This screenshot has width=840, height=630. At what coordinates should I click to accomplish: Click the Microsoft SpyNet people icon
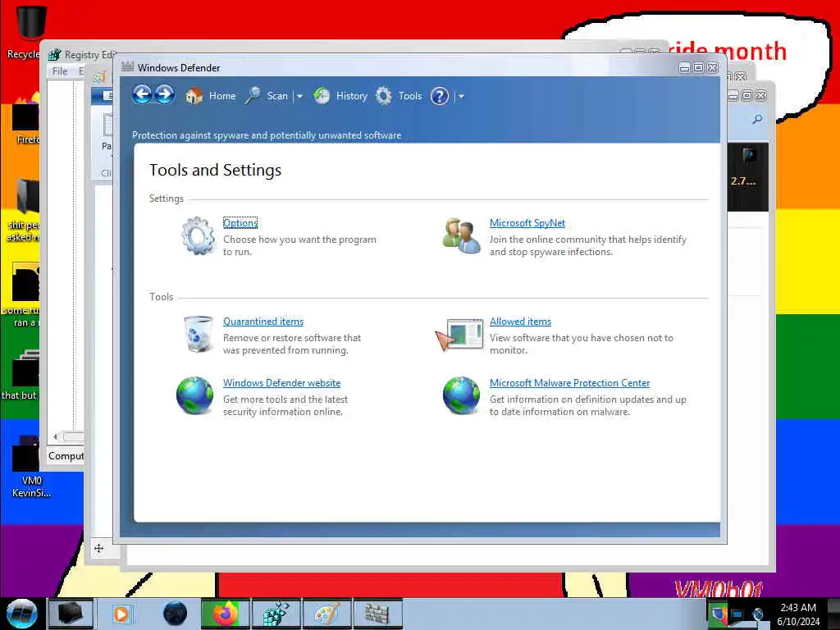(x=461, y=235)
